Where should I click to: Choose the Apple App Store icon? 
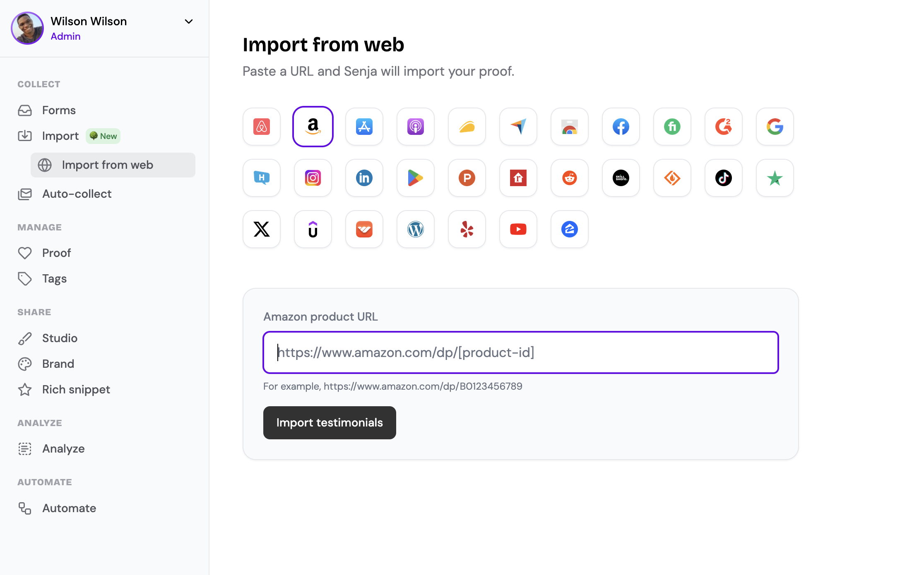coord(364,127)
